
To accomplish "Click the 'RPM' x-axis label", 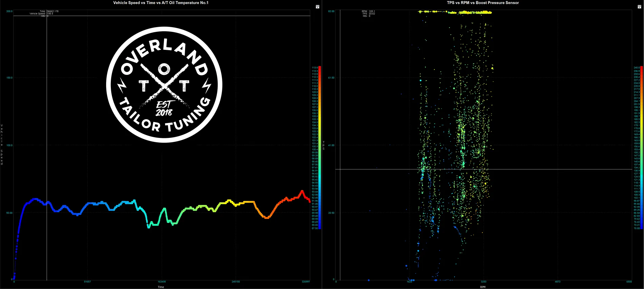I will (483, 287).
